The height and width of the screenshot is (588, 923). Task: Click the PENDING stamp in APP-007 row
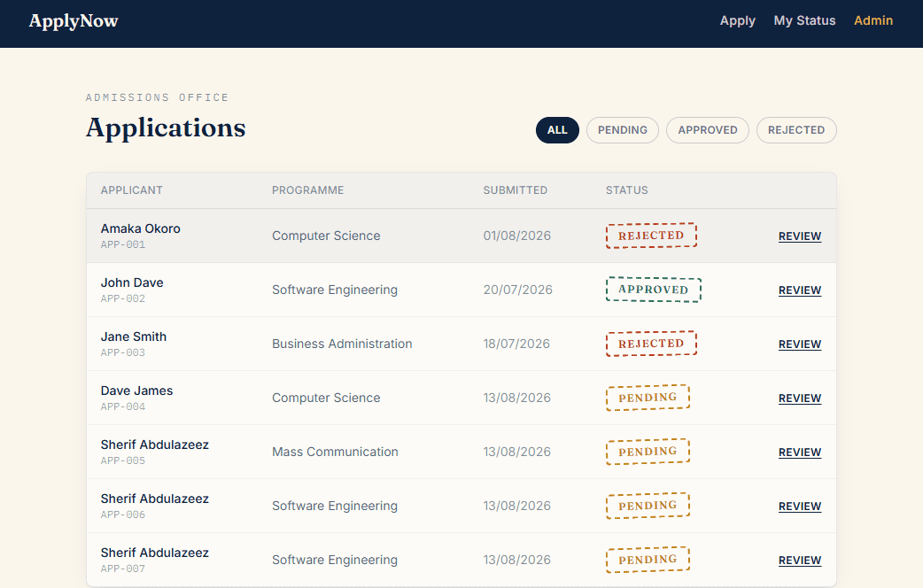(x=648, y=561)
